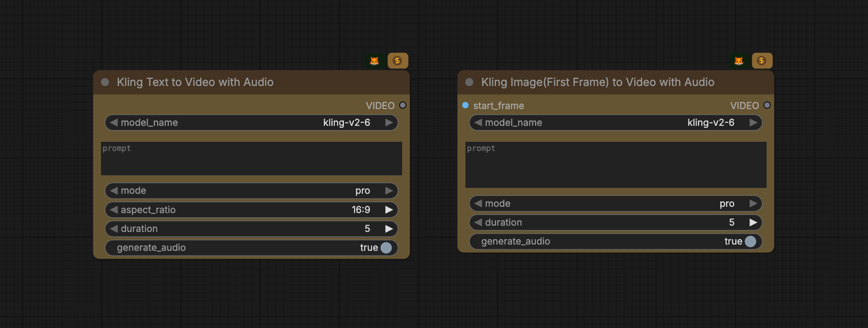Click the fox badge above Kling Image to Video node
Viewport: 868px width, 328px height.
[739, 61]
